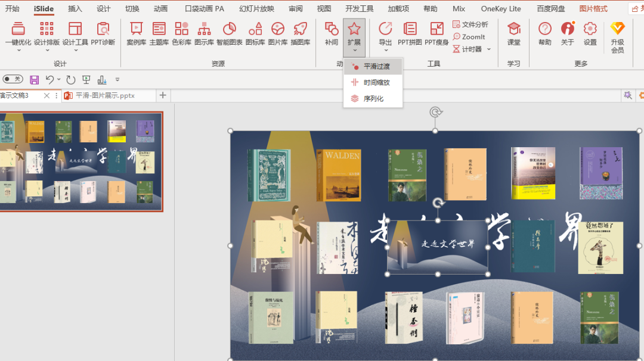Open the 计时器 timer

tap(467, 49)
